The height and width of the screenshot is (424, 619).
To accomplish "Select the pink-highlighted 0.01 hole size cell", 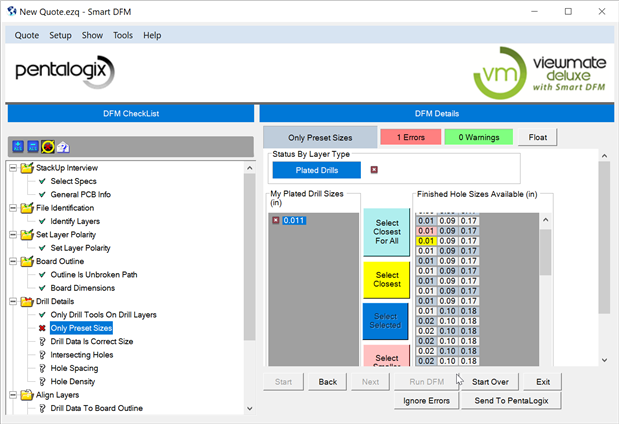I will point(426,231).
